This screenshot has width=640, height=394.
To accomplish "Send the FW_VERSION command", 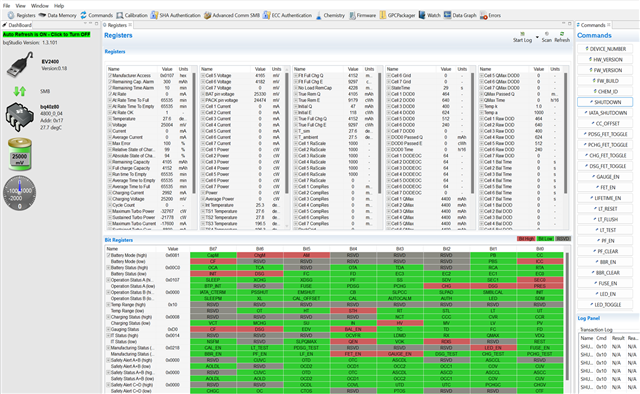I will (x=605, y=70).
